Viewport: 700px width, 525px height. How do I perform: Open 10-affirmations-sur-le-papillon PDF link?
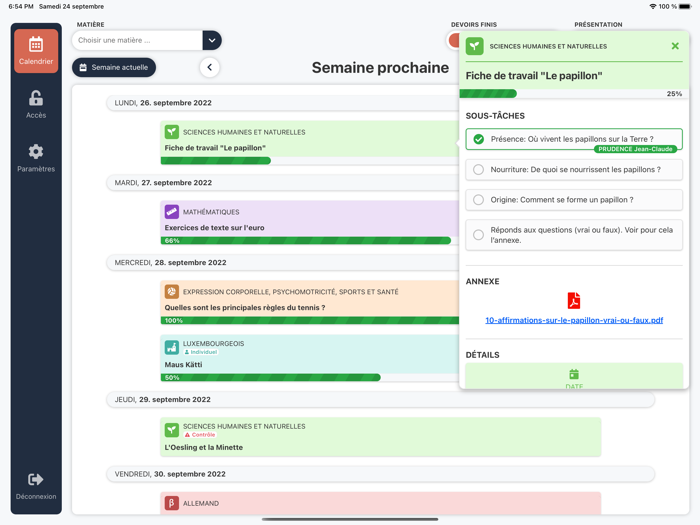(x=574, y=321)
